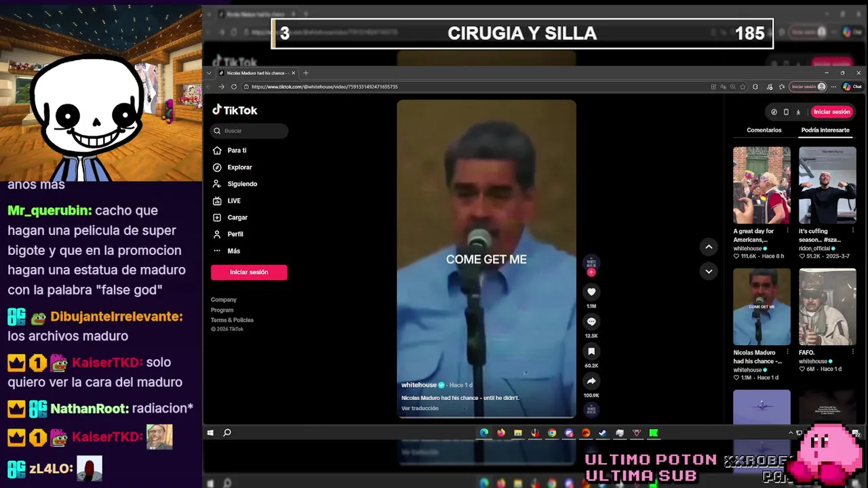Open options for 'Nicolas Maduro had' card

(x=787, y=352)
